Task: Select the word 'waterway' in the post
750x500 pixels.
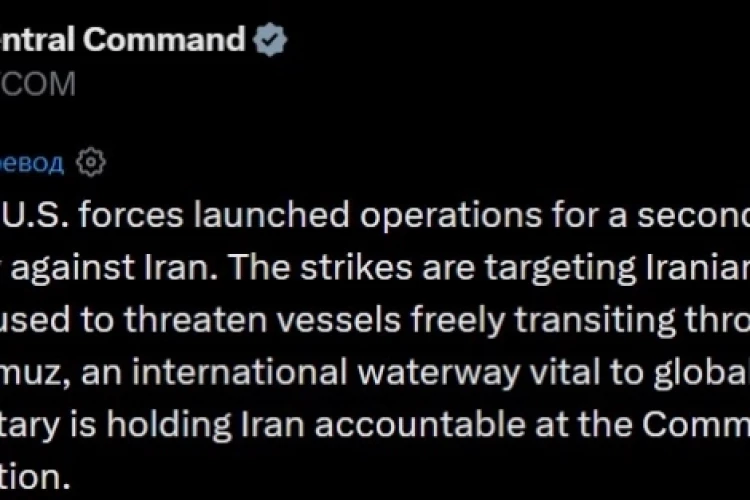Action: (x=439, y=375)
